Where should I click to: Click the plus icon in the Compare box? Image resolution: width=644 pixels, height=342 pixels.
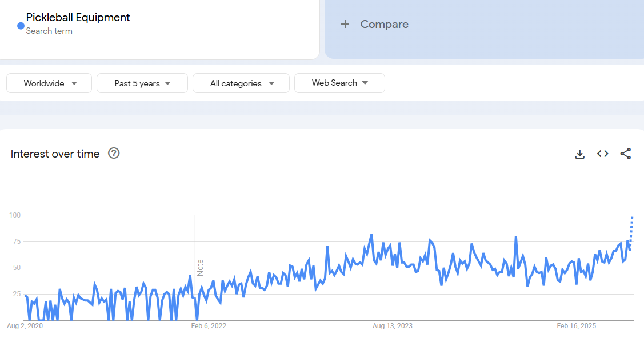tap(345, 24)
